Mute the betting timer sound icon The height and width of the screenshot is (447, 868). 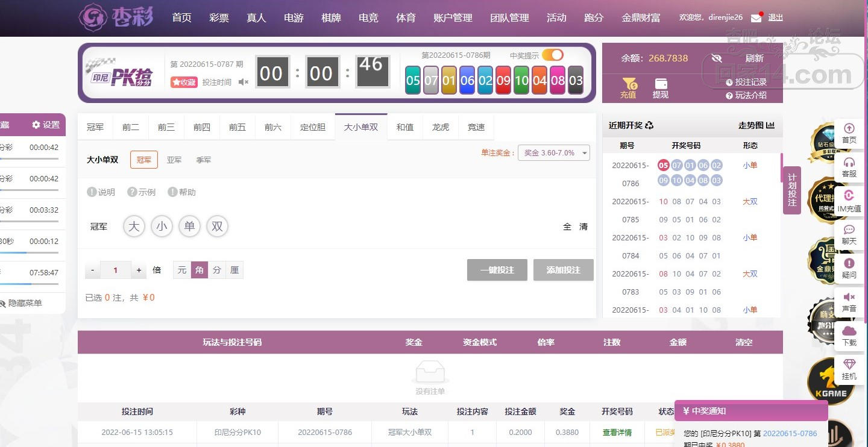pos(243,82)
